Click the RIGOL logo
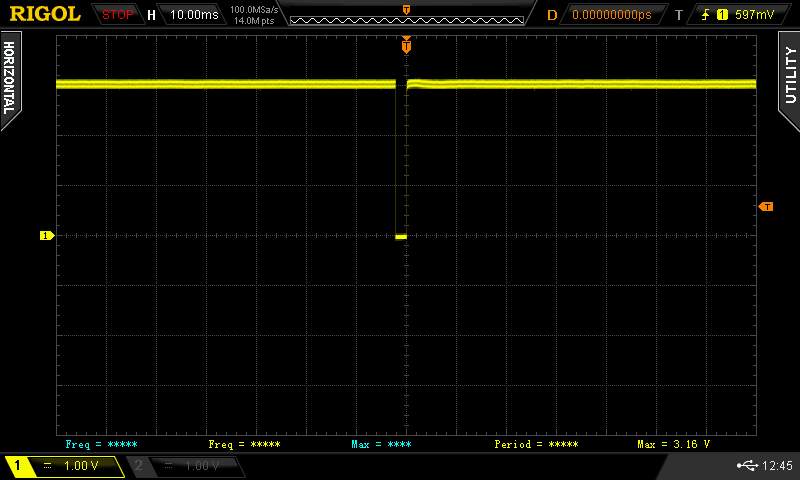 pos(45,14)
